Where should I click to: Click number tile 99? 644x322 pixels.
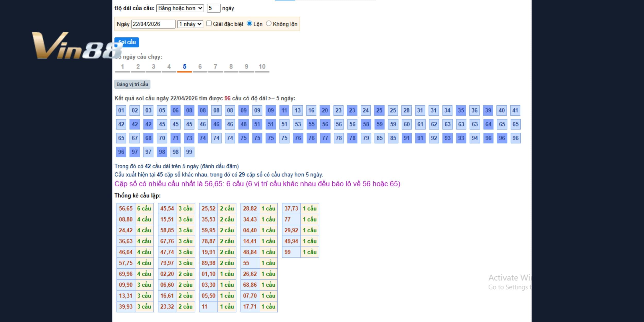click(189, 152)
